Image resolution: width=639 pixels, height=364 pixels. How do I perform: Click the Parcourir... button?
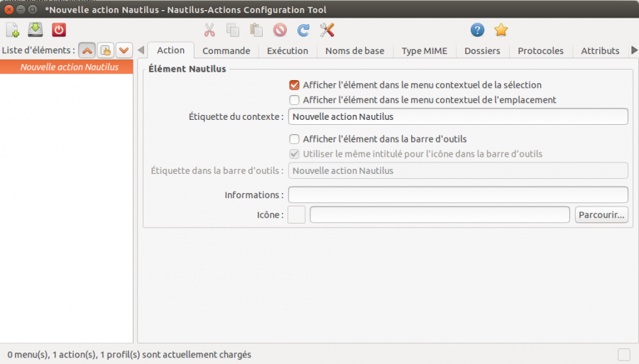pos(601,214)
